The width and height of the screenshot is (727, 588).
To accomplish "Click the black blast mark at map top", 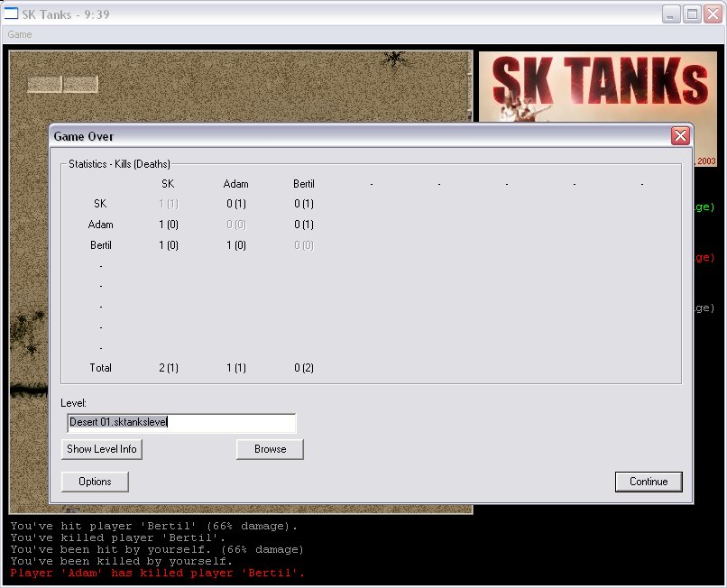I will pos(393,59).
